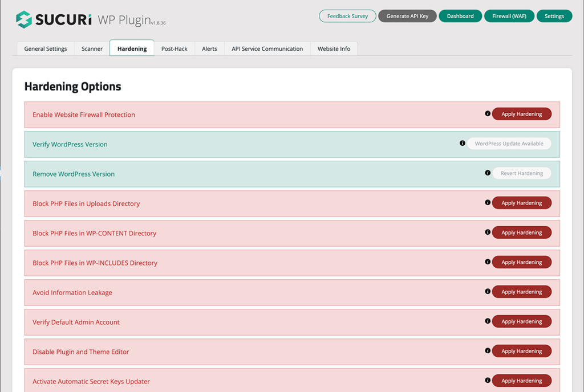
Task: Open the Feedback Survey
Action: 347,16
